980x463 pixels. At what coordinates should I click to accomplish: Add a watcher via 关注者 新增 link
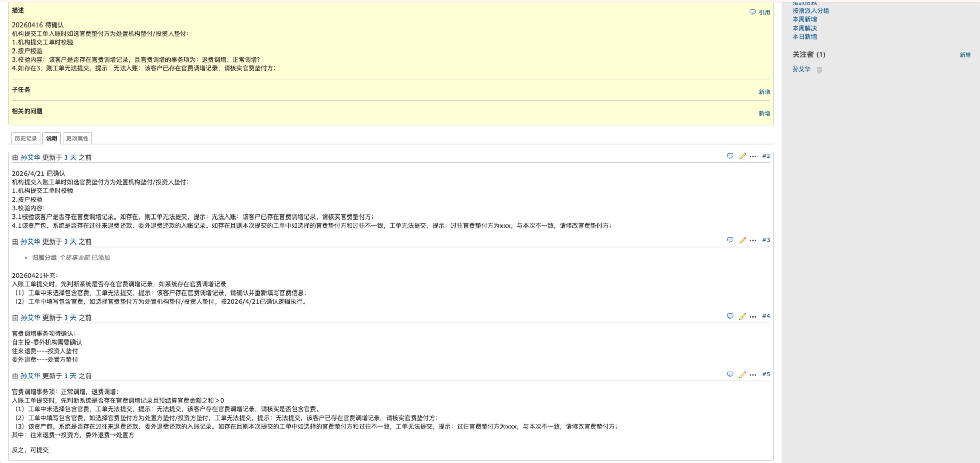pos(965,55)
